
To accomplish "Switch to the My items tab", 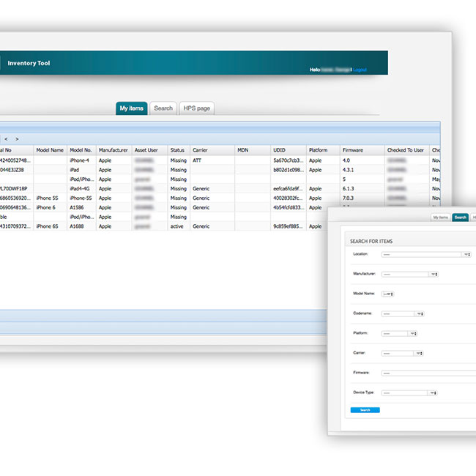I will pos(131,108).
